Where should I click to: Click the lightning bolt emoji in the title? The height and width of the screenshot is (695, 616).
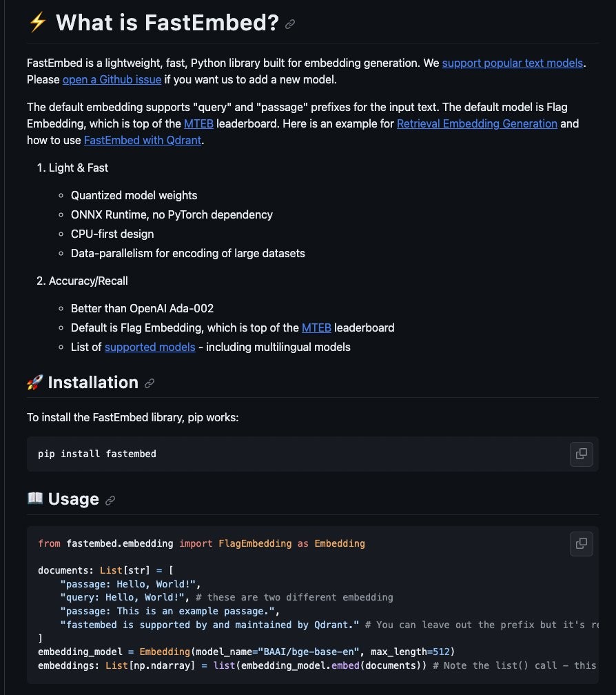click(x=37, y=21)
